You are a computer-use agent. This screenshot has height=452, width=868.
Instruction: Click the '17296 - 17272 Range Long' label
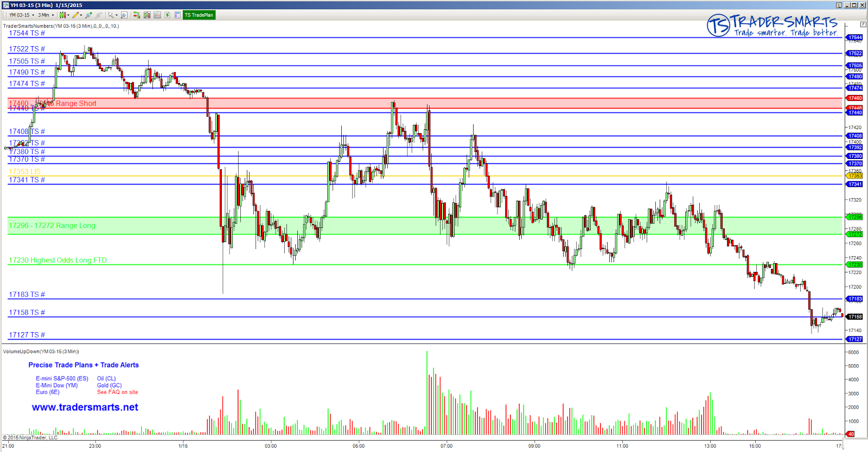pos(52,225)
